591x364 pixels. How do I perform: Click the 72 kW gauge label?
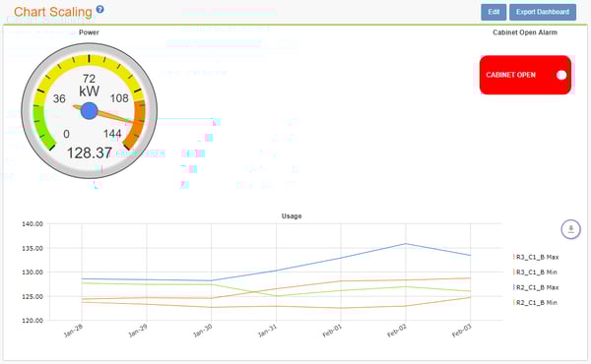click(x=90, y=85)
